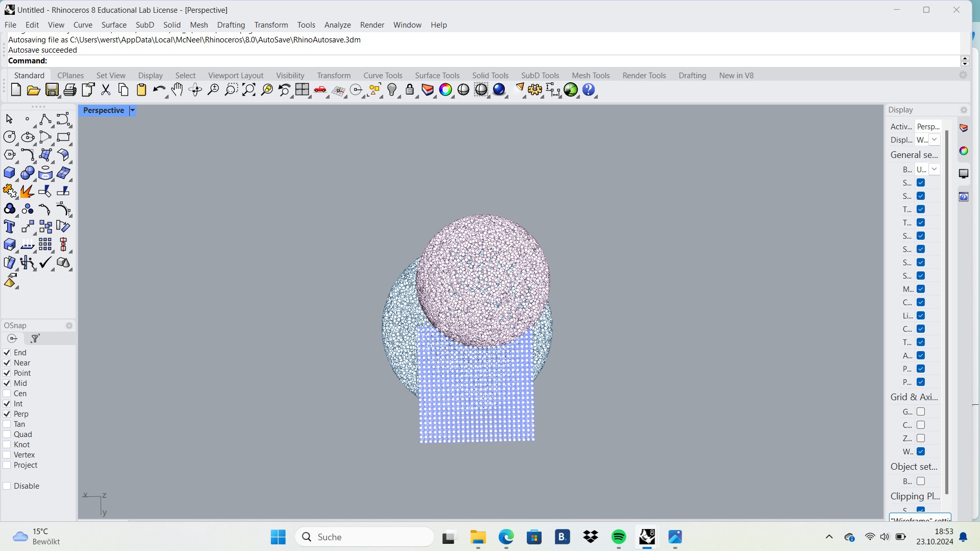Select the box creation tool
Viewport: 980px width, 551px height.
[9, 173]
